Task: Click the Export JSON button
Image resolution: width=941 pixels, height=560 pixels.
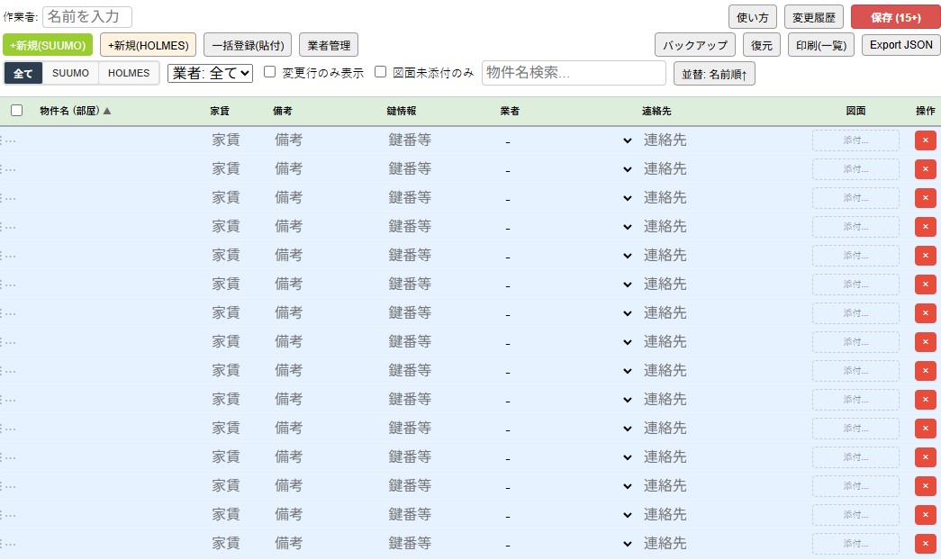Action: coord(900,45)
